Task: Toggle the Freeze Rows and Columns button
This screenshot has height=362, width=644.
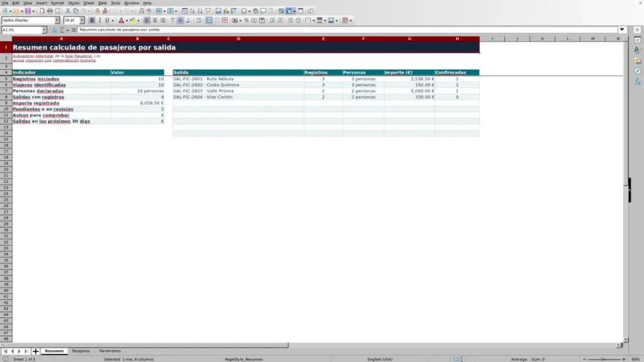Action: tap(289, 11)
